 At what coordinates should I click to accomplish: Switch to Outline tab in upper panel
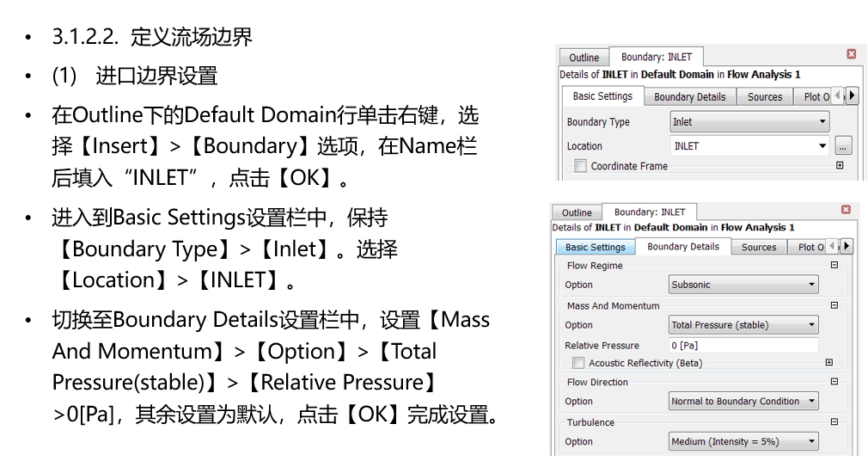click(x=584, y=58)
